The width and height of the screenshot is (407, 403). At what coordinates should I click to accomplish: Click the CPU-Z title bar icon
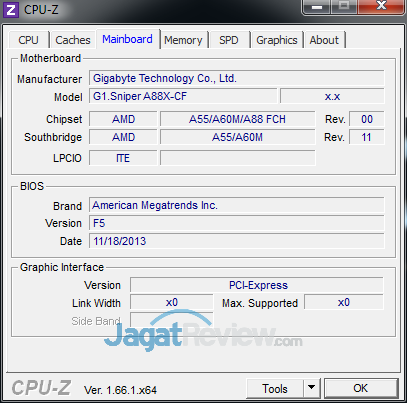[x=11, y=10]
